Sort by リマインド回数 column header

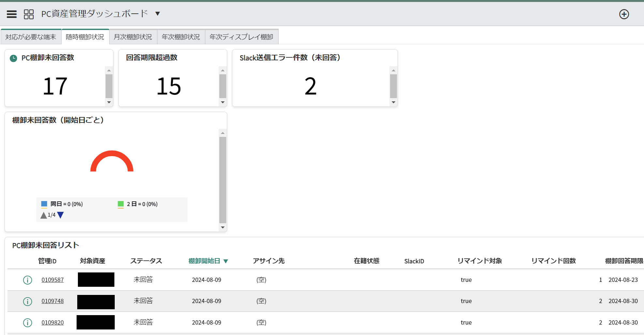[554, 261]
